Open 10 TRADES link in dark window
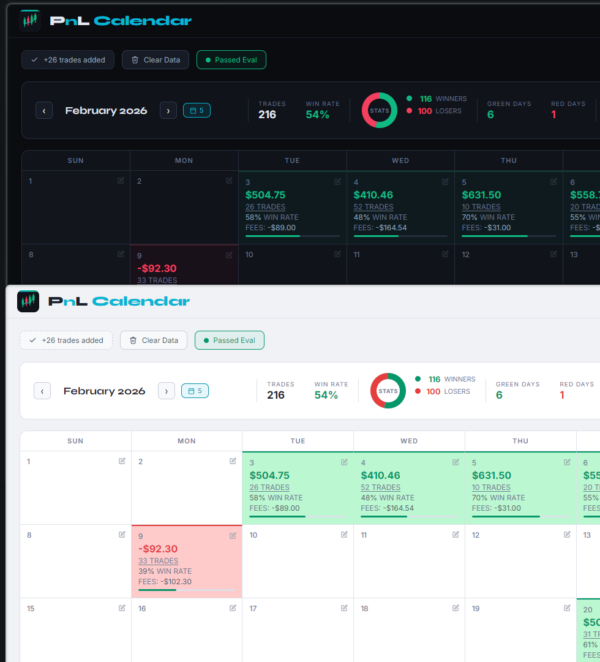This screenshot has width=600, height=662. tap(481, 207)
